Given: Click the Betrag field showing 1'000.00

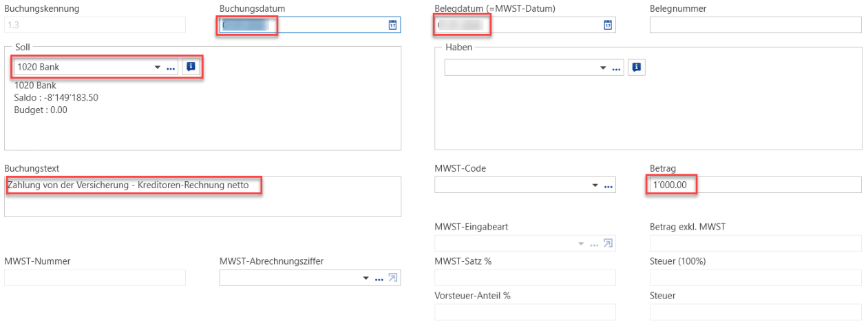Looking at the screenshot, I should 756,185.
